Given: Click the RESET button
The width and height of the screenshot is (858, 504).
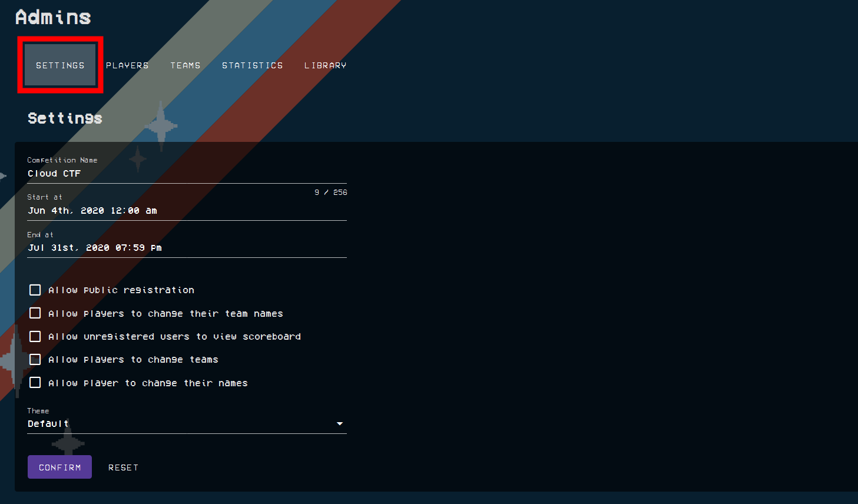Looking at the screenshot, I should click(123, 467).
